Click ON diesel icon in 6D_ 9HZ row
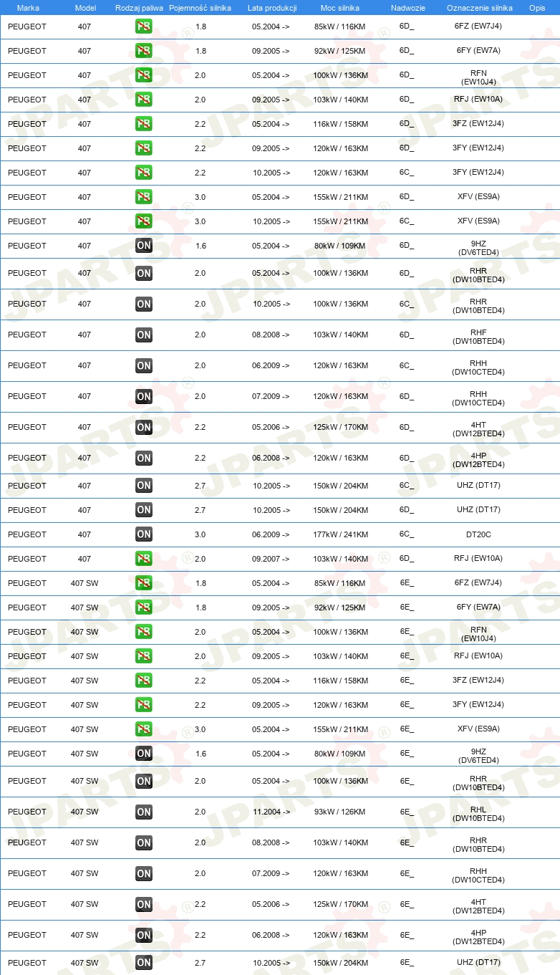This screenshot has width=560, height=975. pyautogui.click(x=144, y=246)
